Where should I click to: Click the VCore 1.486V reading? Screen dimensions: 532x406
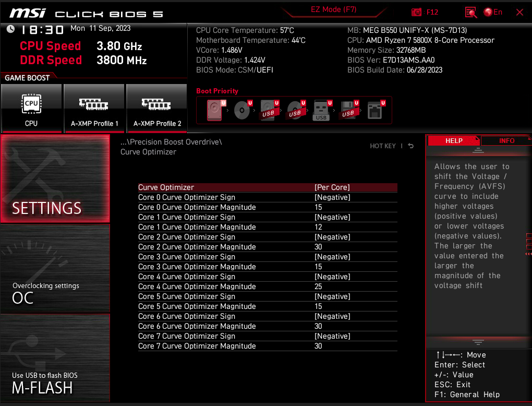(x=219, y=50)
